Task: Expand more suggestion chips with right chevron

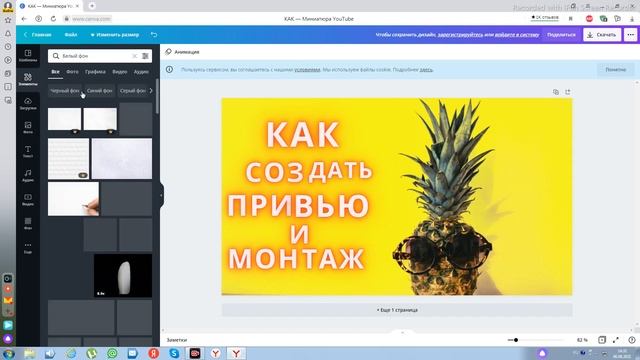Action: pyautogui.click(x=151, y=91)
